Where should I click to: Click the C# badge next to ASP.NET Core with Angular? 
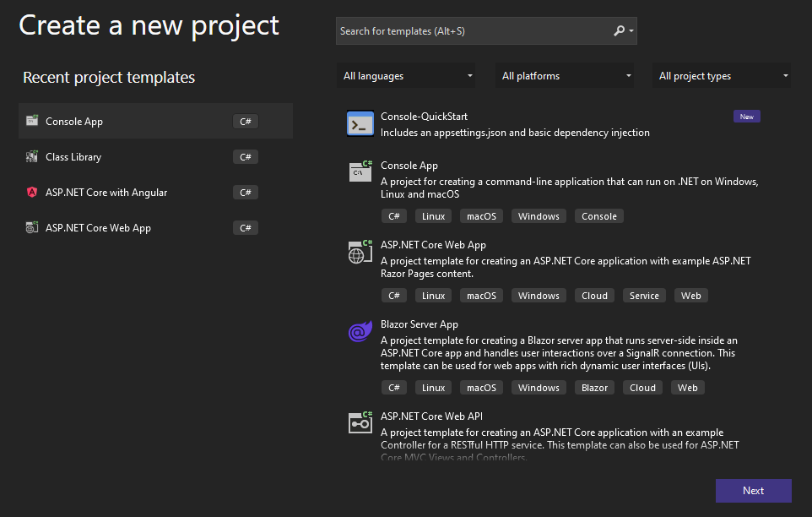[x=246, y=193]
